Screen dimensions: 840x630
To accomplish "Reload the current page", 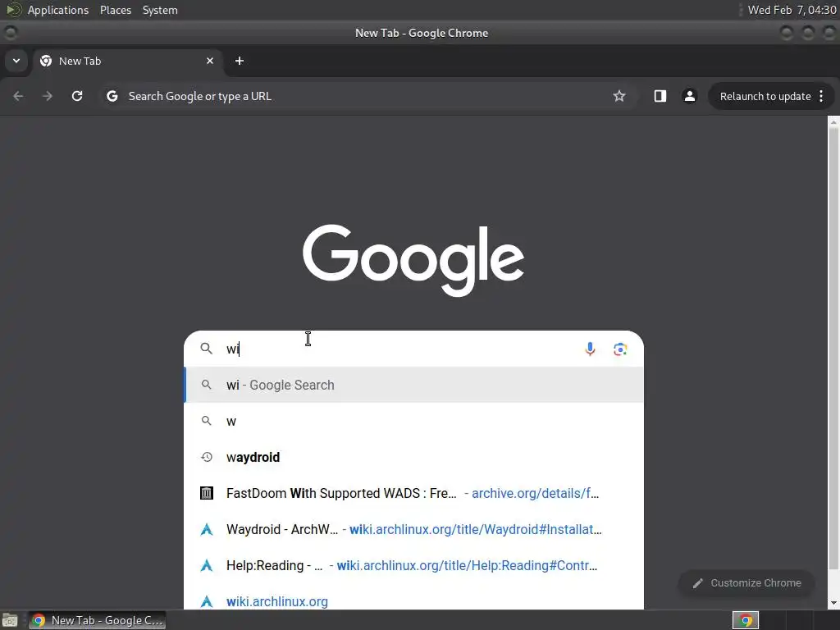I will pos(77,96).
